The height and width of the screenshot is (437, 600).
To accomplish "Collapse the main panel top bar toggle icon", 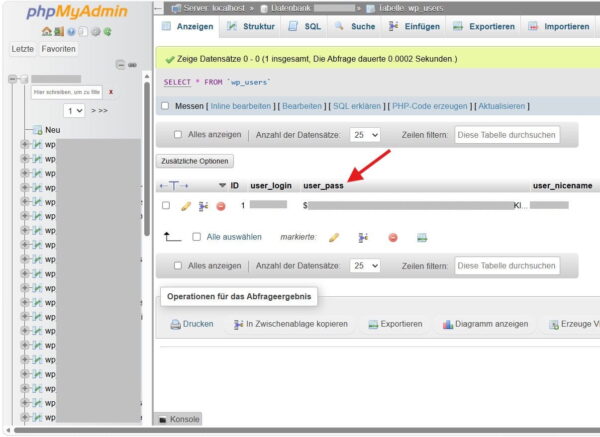I will pyautogui.click(x=158, y=8).
